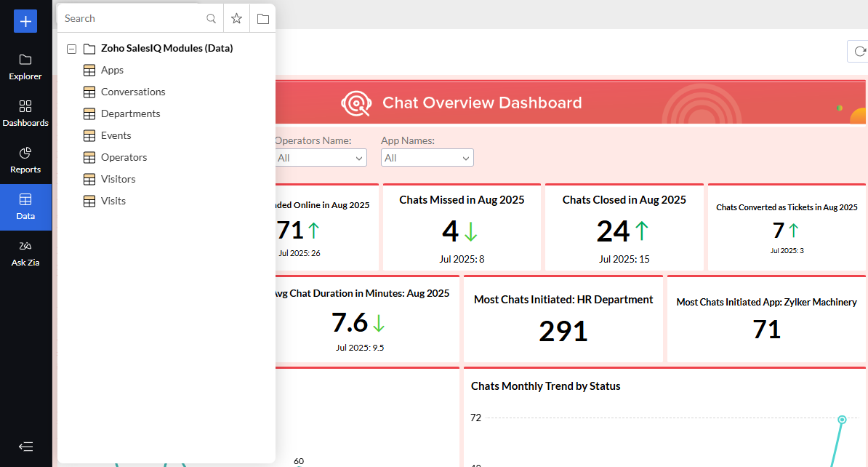This screenshot has width=868, height=467.
Task: Open the Visits table
Action: point(113,201)
